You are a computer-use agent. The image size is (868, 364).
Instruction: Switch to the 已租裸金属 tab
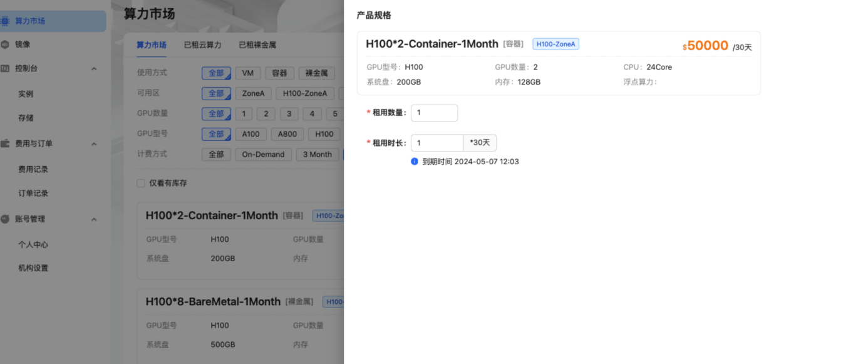(257, 45)
